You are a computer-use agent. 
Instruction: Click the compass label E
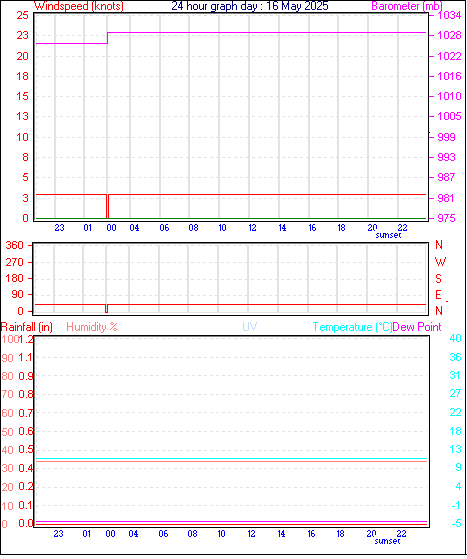point(438,294)
